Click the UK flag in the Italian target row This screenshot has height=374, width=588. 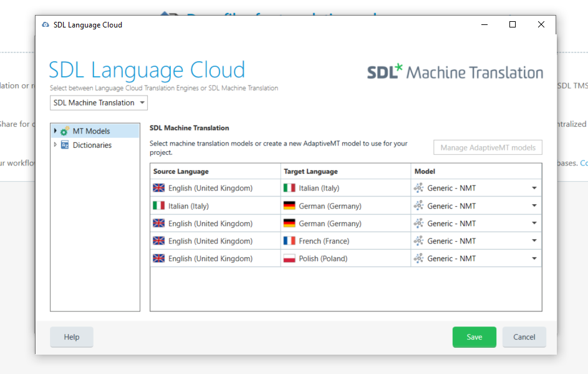[x=158, y=188]
